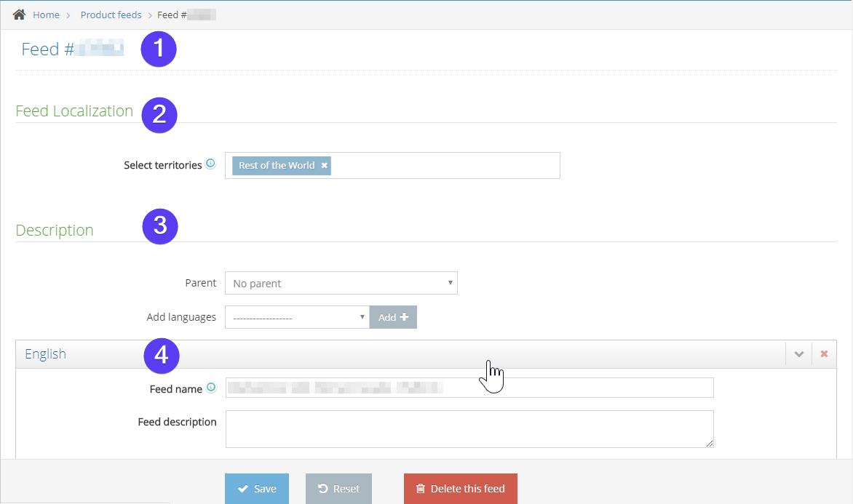Image resolution: width=853 pixels, height=504 pixels.
Task: Remove the Rest of the World tag
Action: click(x=325, y=166)
